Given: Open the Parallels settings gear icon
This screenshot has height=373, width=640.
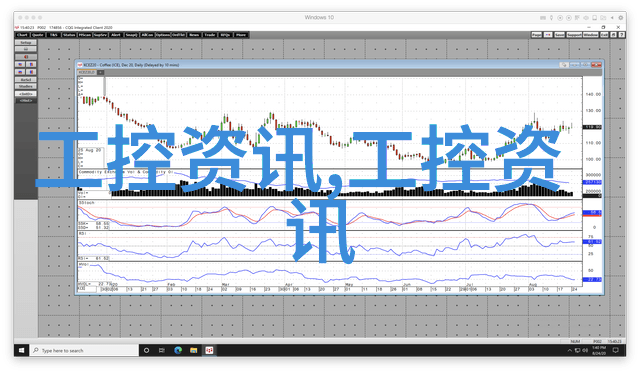Looking at the screenshot, I should click(x=621, y=18).
